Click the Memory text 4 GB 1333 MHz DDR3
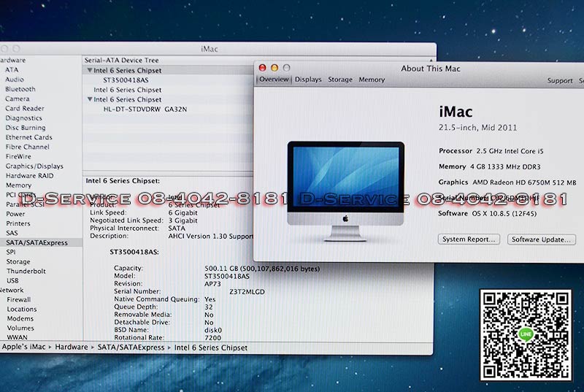Image resolution: width=584 pixels, height=392 pixels. [505, 166]
